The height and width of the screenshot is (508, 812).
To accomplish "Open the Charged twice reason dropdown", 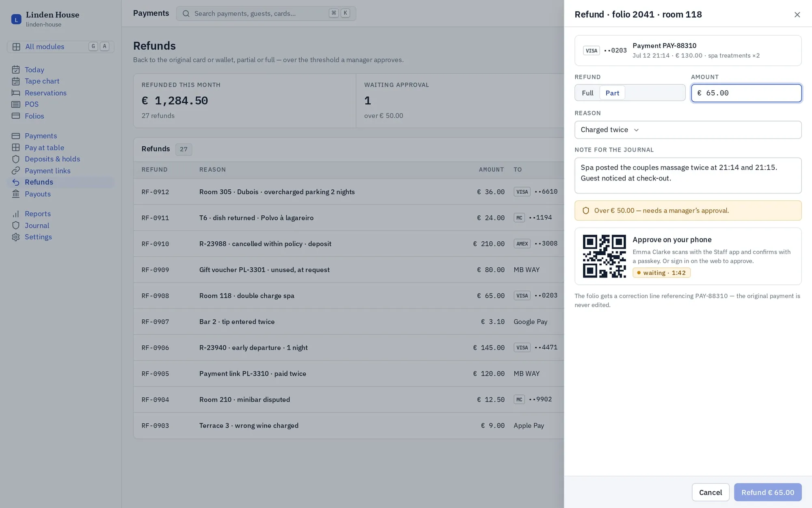I will [x=688, y=130].
